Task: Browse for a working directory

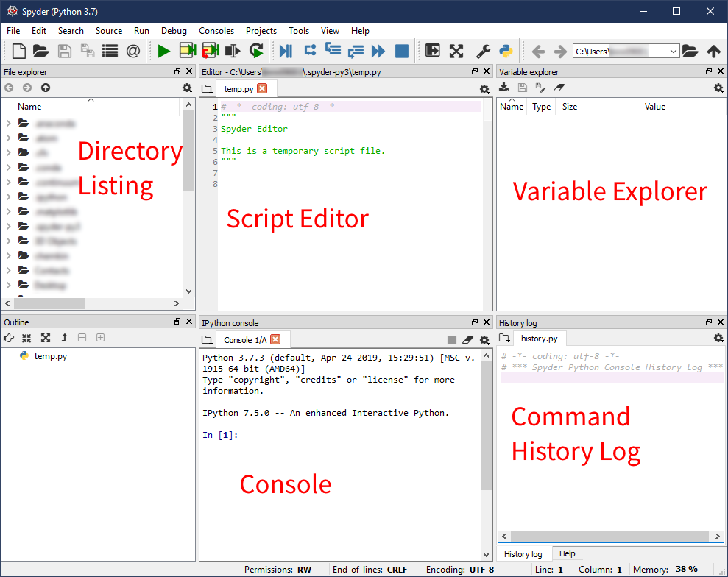Action: click(x=690, y=51)
